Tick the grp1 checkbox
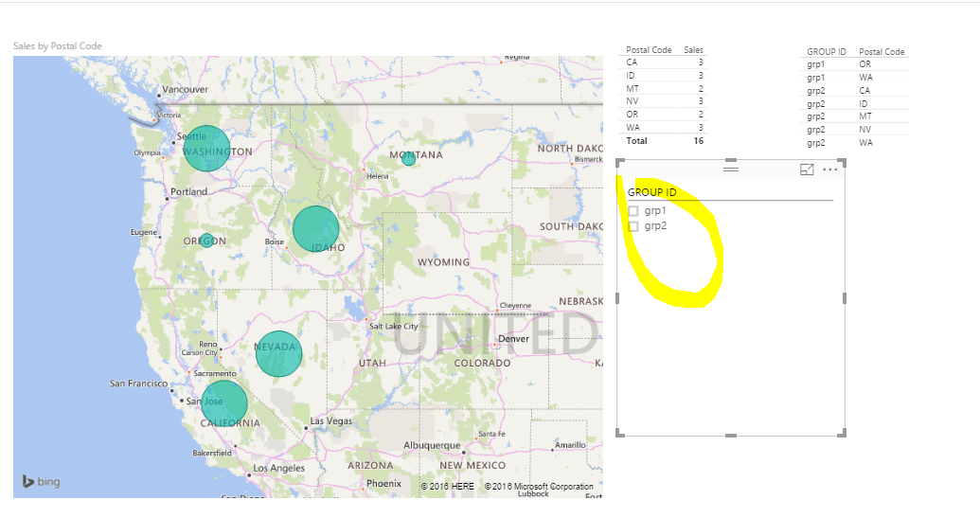The image size is (980, 518). tap(633, 211)
